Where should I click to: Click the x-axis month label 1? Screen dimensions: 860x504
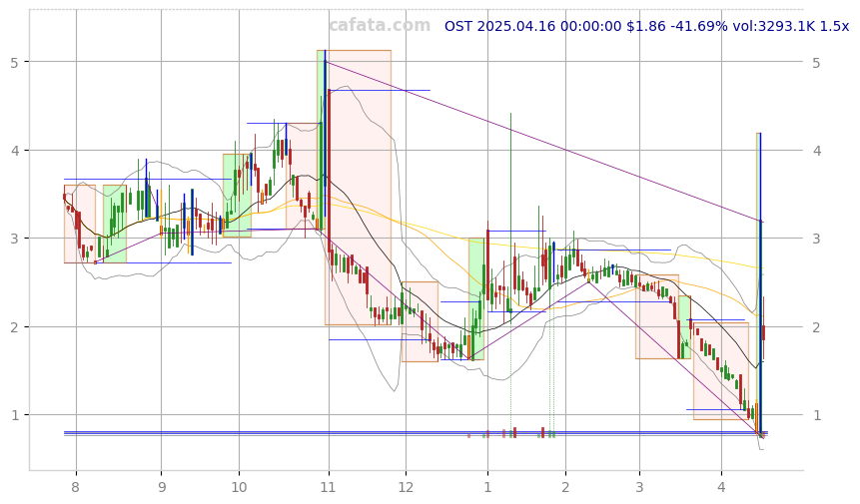pos(487,487)
